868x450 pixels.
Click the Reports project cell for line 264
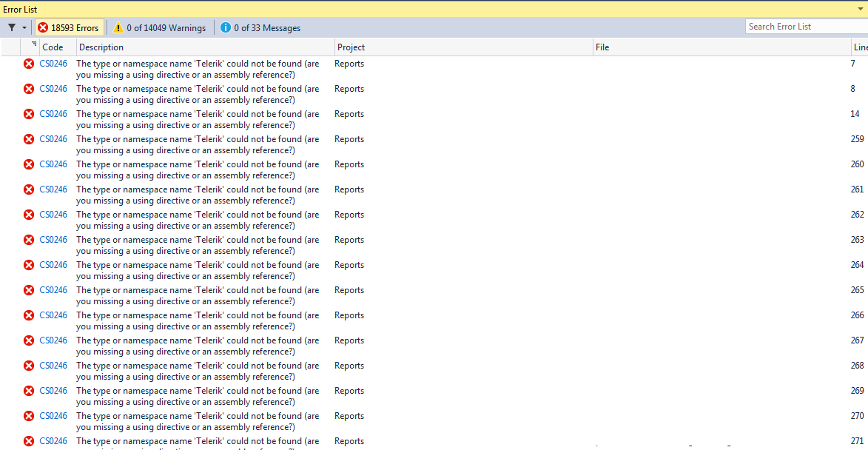[x=349, y=265]
